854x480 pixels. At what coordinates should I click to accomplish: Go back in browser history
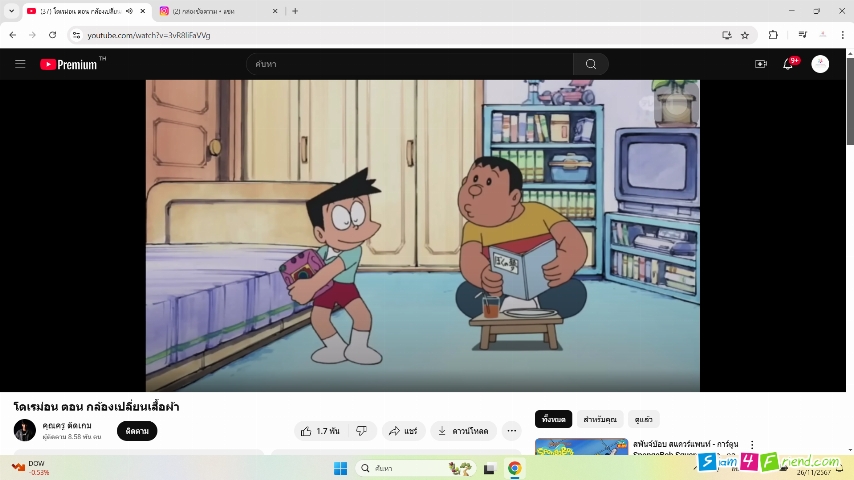[13, 35]
